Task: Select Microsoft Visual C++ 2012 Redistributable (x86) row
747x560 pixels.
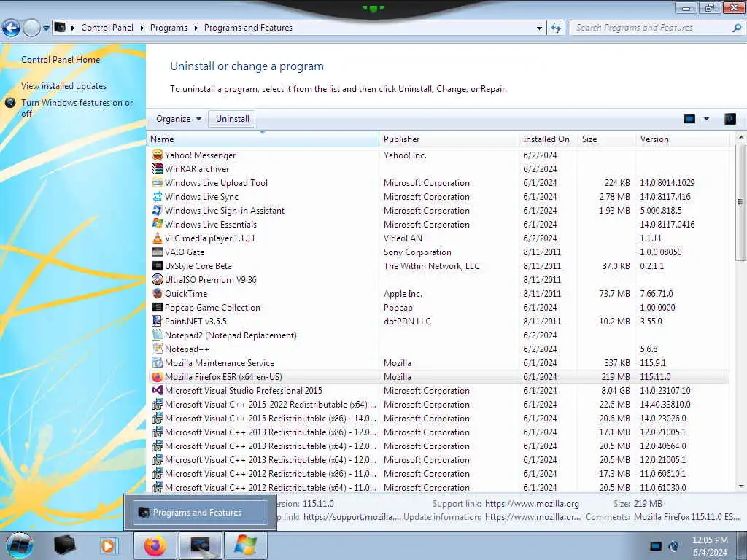Action: click(438, 474)
